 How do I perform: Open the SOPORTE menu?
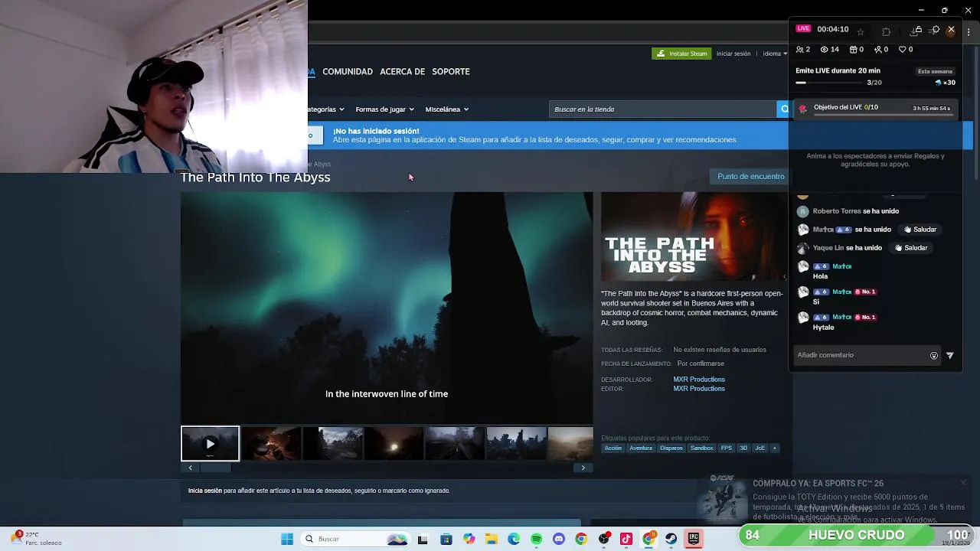click(x=451, y=71)
